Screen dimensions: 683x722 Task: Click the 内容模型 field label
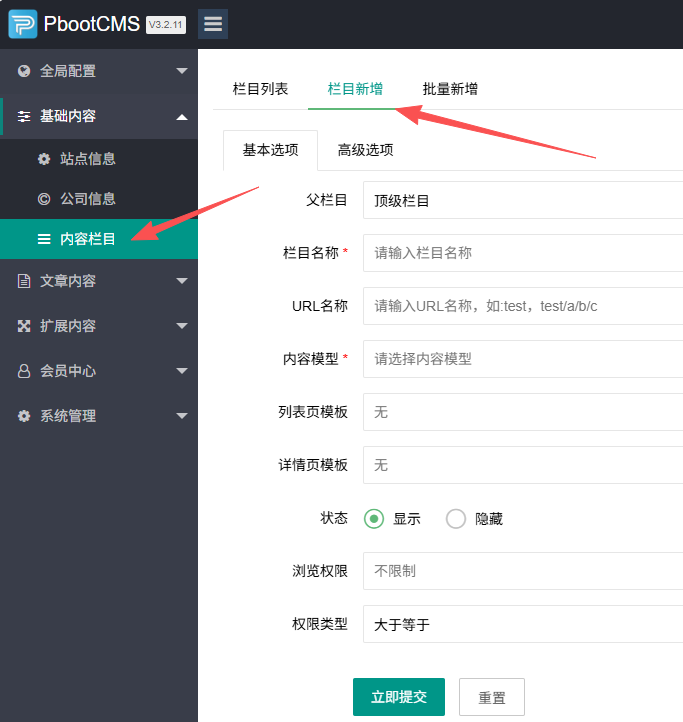click(311, 359)
